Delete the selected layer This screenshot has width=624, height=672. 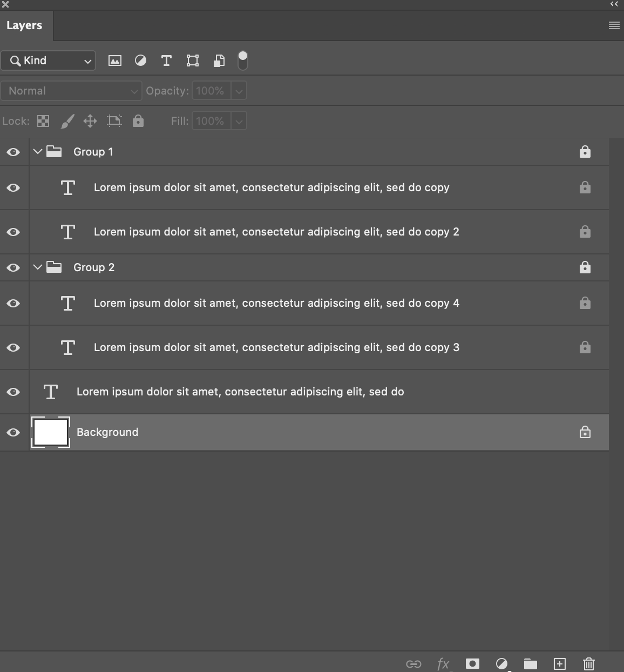pos(588,664)
